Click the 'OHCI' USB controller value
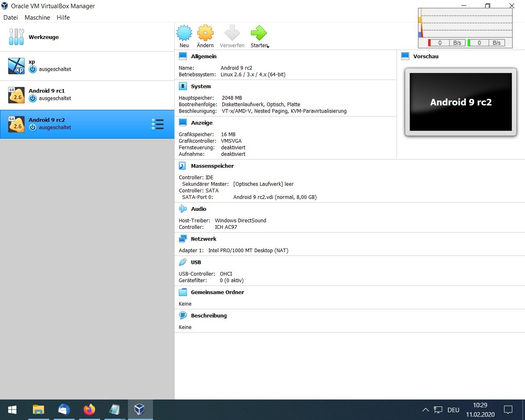This screenshot has width=525, height=420. (226, 274)
